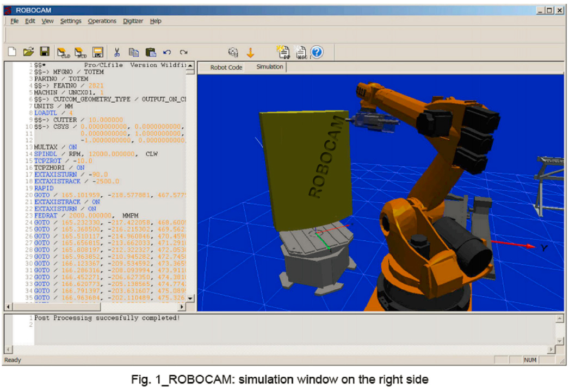Open the View menu
Viewport: 569px width, 392px height.
[47, 21]
